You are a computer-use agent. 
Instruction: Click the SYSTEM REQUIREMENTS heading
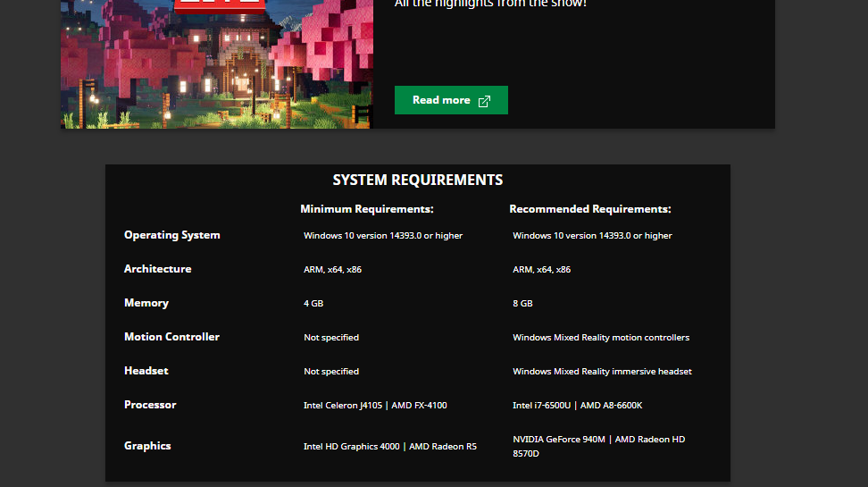[x=417, y=180]
